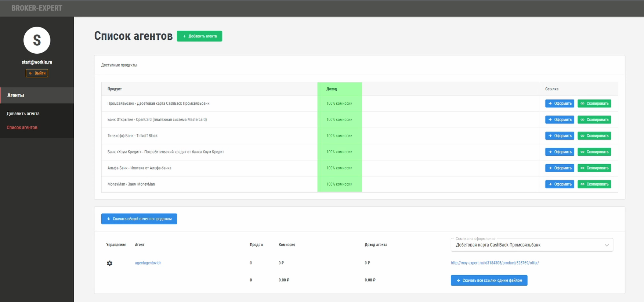Click Управление column header
The width and height of the screenshot is (644, 302).
point(116,245)
